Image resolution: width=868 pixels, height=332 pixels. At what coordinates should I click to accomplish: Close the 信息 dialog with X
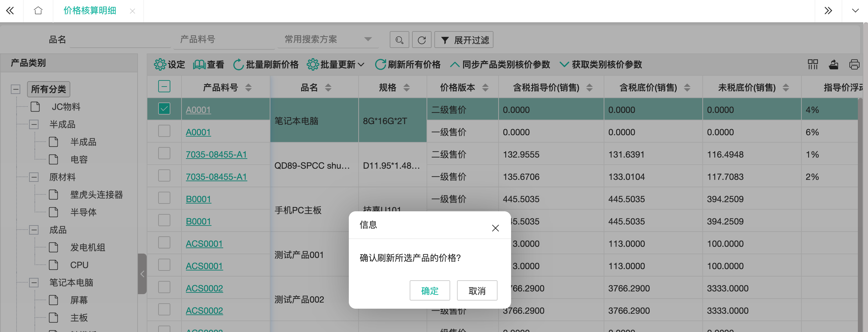[495, 228]
